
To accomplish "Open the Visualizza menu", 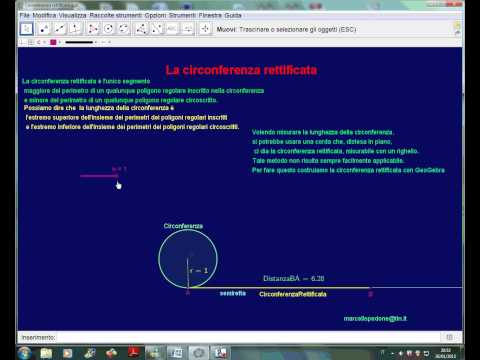I will [73, 15].
